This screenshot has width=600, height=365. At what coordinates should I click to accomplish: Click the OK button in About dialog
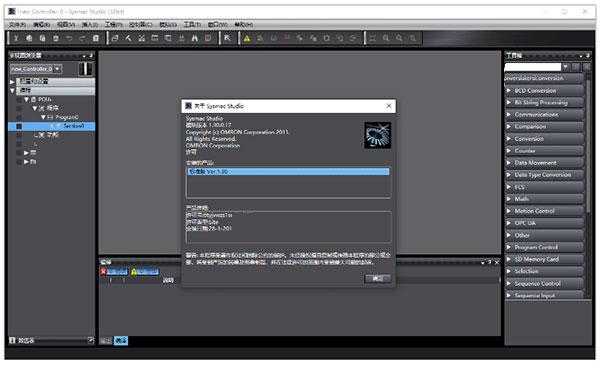[x=378, y=279]
